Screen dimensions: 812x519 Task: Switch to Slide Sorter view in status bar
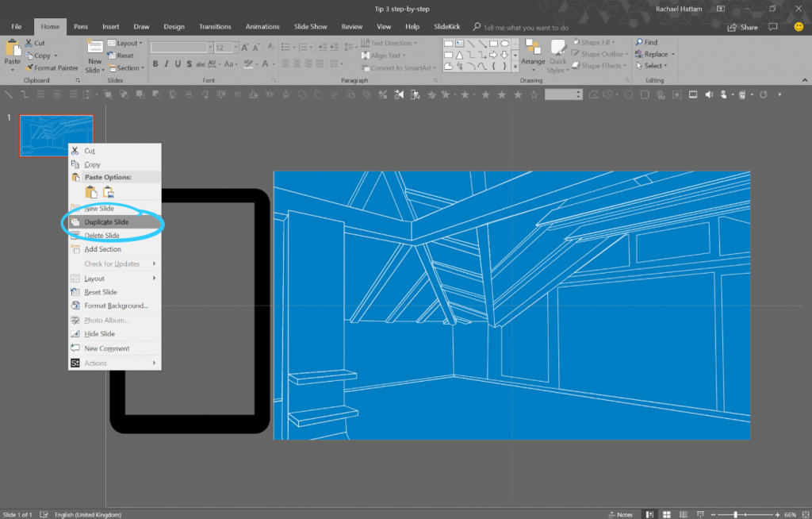click(x=667, y=513)
